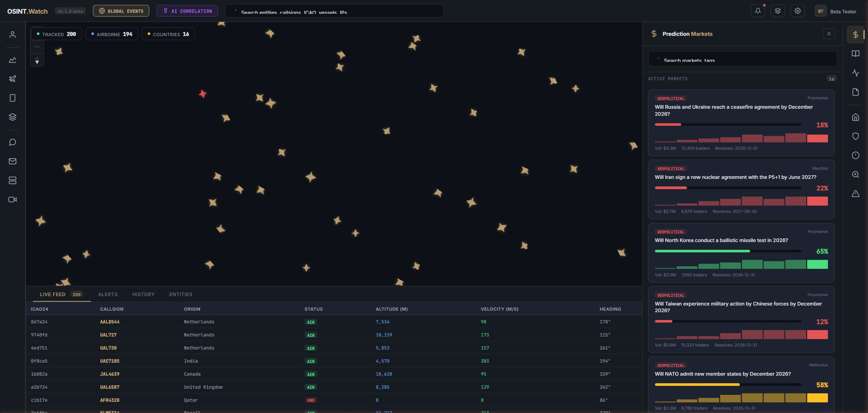Toggle the TRACKED 200 filter chip
The width and height of the screenshot is (868, 413).
click(56, 34)
